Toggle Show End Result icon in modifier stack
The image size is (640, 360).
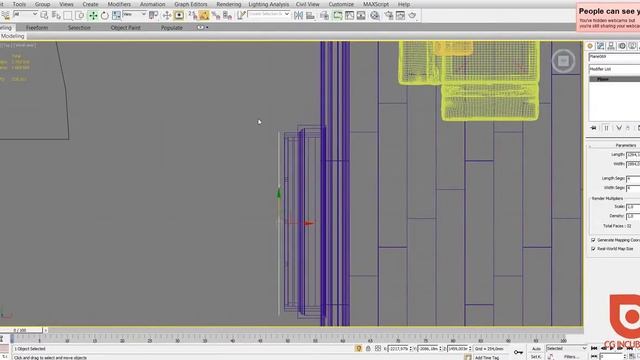coord(606,128)
